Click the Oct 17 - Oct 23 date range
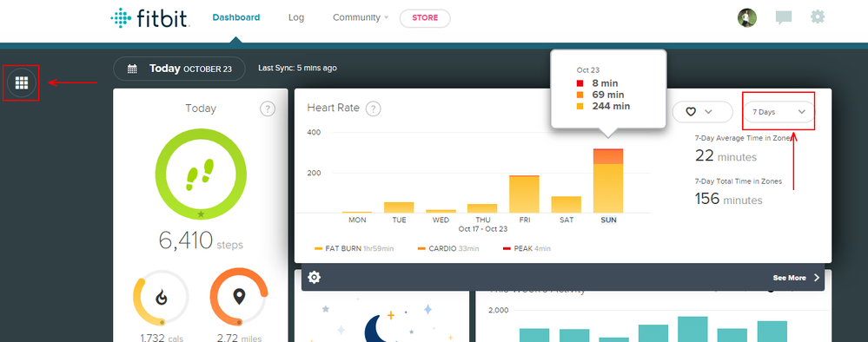The height and width of the screenshot is (342, 868). point(482,228)
